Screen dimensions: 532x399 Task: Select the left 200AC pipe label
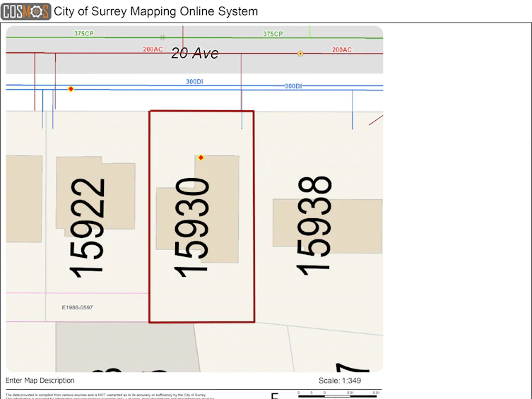tap(153, 49)
